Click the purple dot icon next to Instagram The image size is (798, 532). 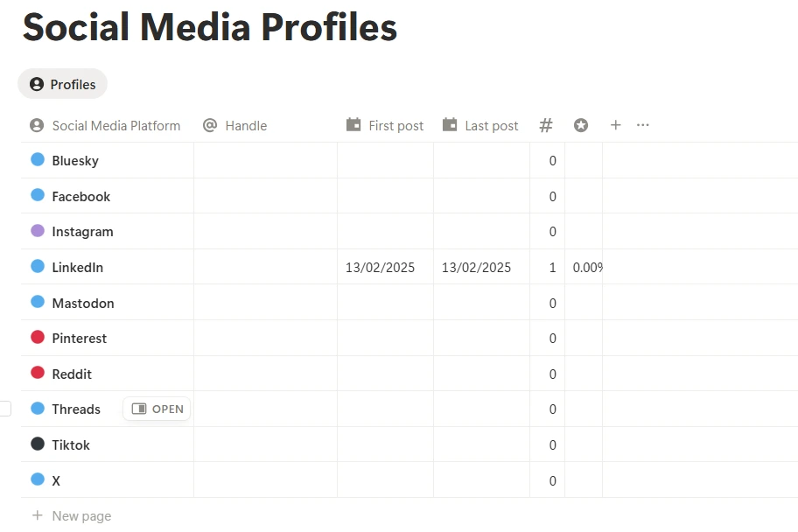tap(37, 231)
